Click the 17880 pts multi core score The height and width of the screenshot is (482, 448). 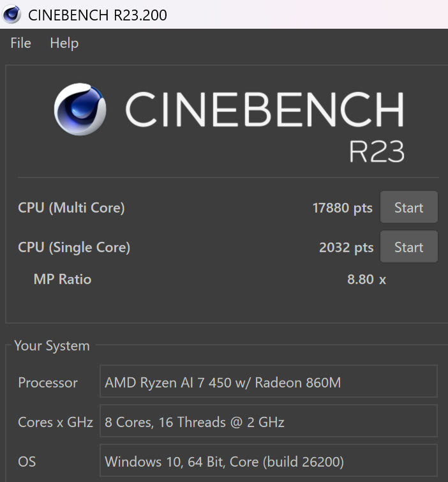point(342,207)
